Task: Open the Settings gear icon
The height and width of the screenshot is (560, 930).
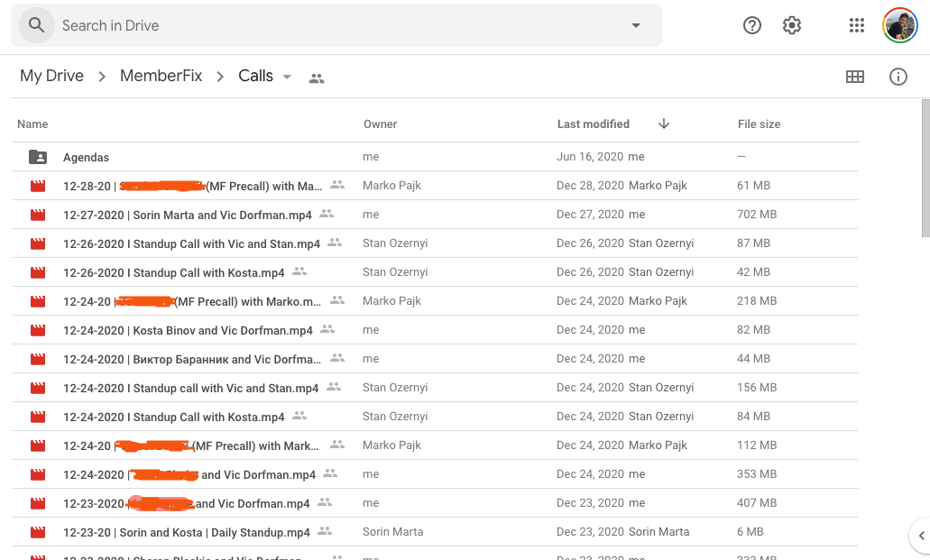Action: pyautogui.click(x=792, y=25)
